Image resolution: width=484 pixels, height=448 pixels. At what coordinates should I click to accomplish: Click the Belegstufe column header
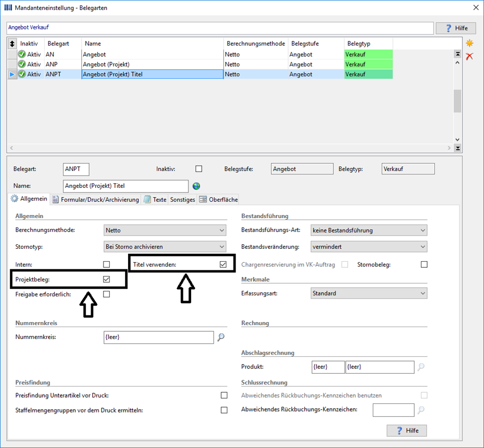pyautogui.click(x=316, y=44)
